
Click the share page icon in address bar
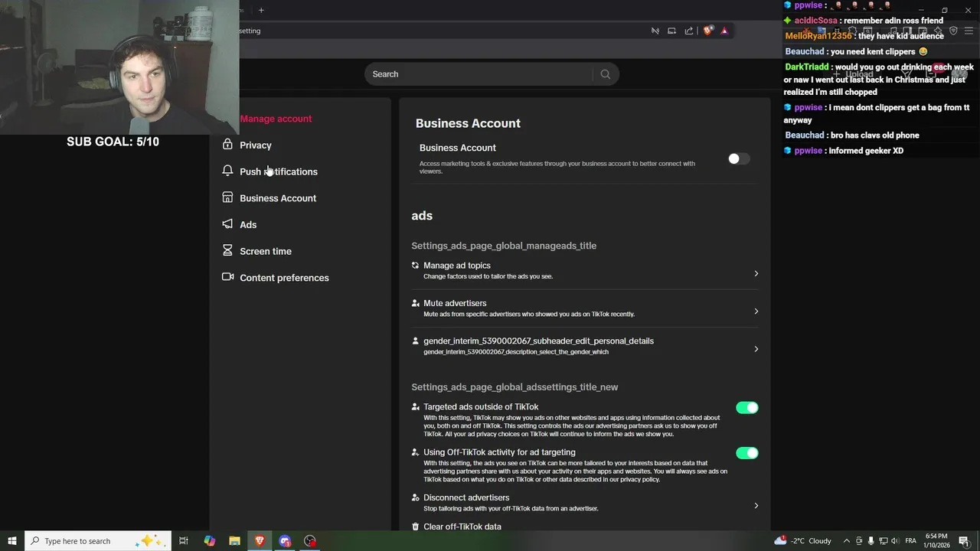688,31
